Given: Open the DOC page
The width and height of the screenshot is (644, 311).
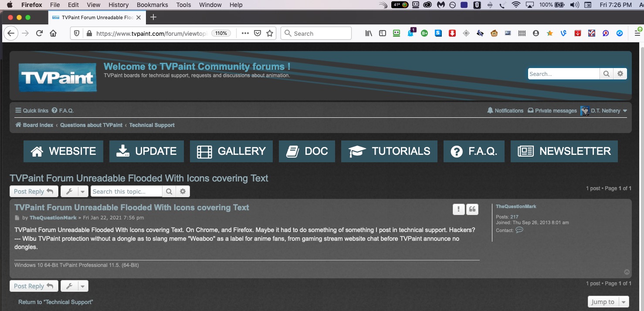Looking at the screenshot, I should (307, 151).
